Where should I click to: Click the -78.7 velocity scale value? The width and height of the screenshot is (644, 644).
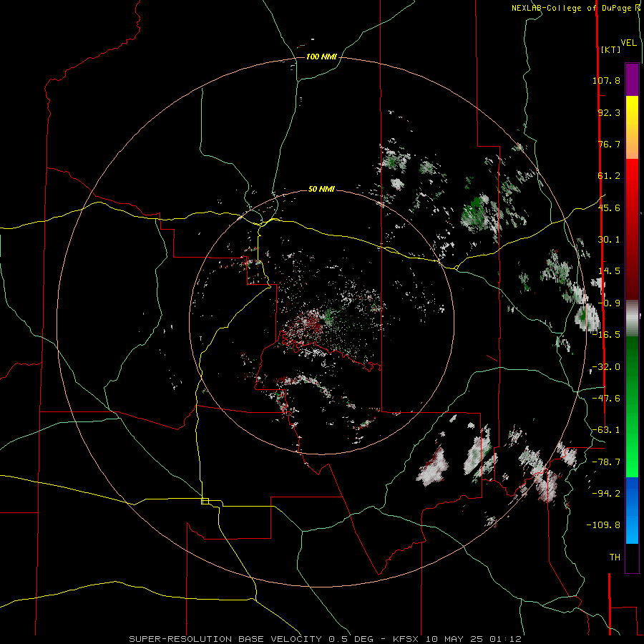pyautogui.click(x=606, y=462)
